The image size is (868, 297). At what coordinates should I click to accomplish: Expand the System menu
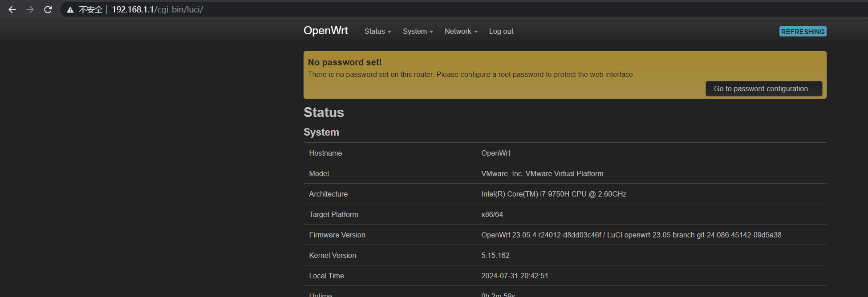point(418,31)
